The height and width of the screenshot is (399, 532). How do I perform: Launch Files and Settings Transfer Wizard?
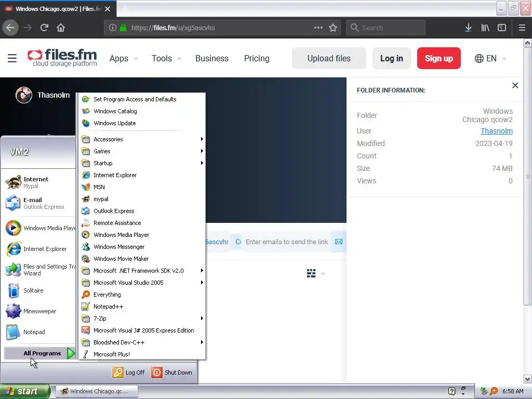39,270
